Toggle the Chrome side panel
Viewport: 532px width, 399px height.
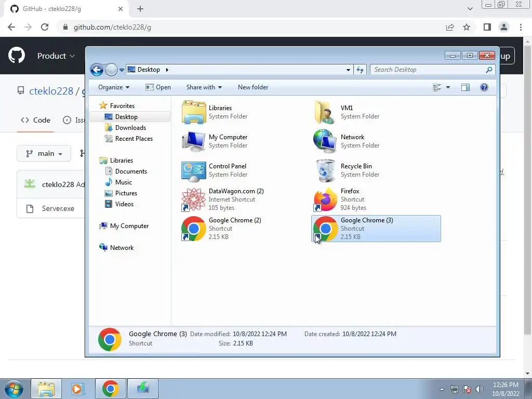[487, 27]
